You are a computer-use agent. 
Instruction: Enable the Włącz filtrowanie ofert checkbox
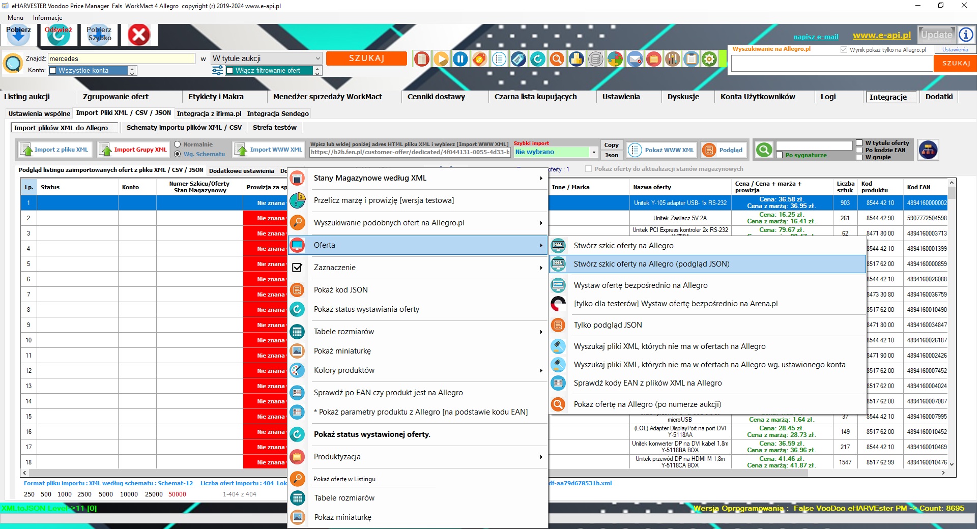[230, 71]
